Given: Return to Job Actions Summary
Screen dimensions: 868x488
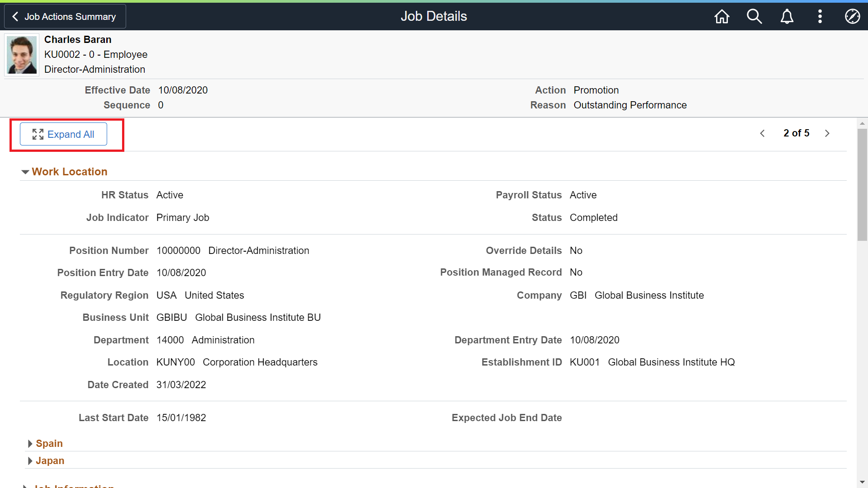Looking at the screenshot, I should click(65, 17).
